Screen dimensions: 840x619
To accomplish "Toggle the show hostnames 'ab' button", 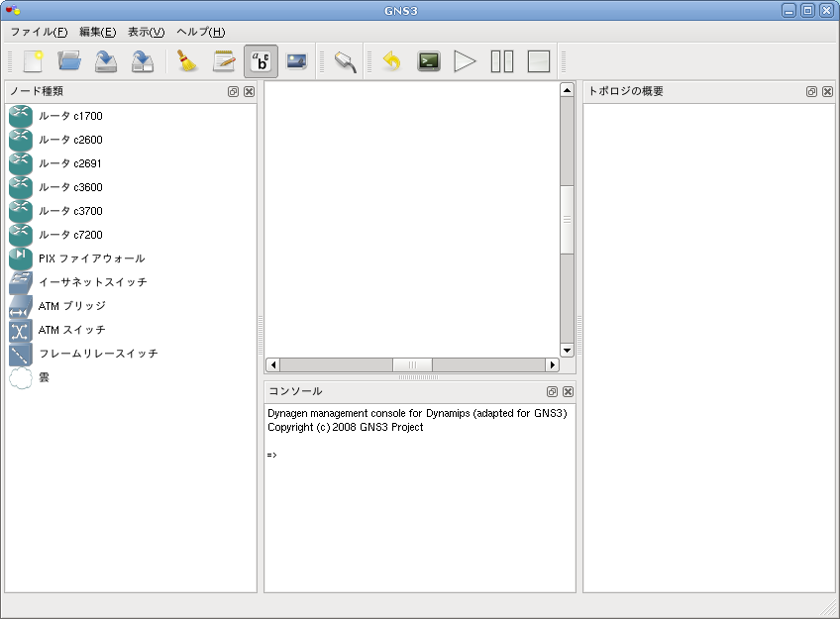I will pyautogui.click(x=261, y=61).
